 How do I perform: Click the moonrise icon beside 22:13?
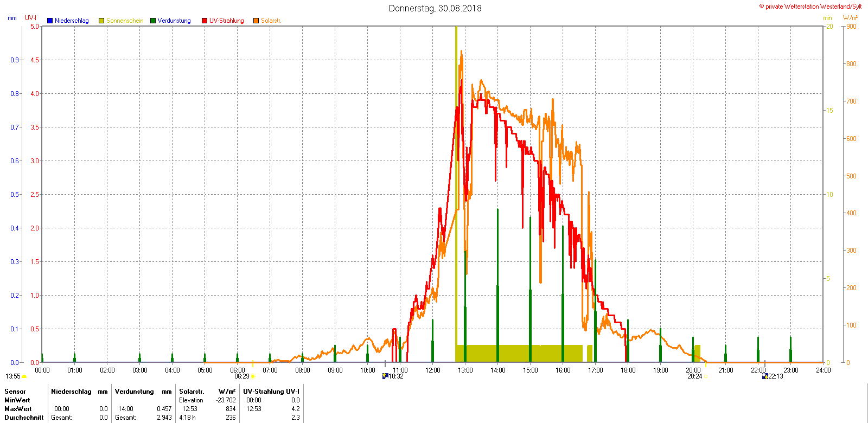click(x=765, y=376)
